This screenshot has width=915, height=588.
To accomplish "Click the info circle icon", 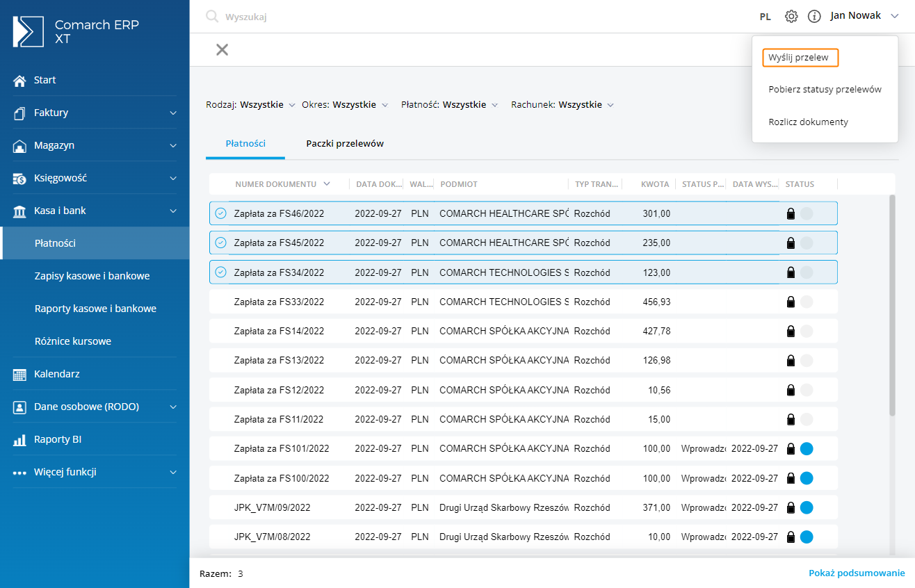I will coord(814,16).
